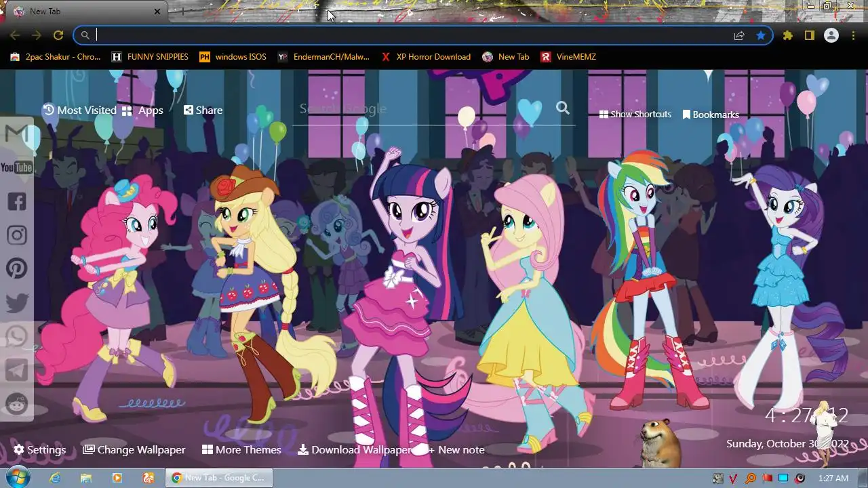The width and height of the screenshot is (868, 488).
Task: Click the on-page clock display
Action: [x=806, y=415]
